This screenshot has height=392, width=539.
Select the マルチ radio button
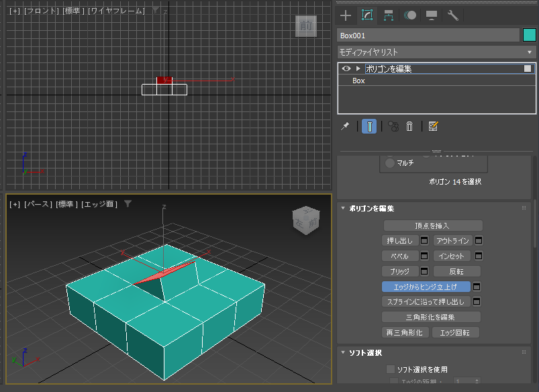[389, 162]
